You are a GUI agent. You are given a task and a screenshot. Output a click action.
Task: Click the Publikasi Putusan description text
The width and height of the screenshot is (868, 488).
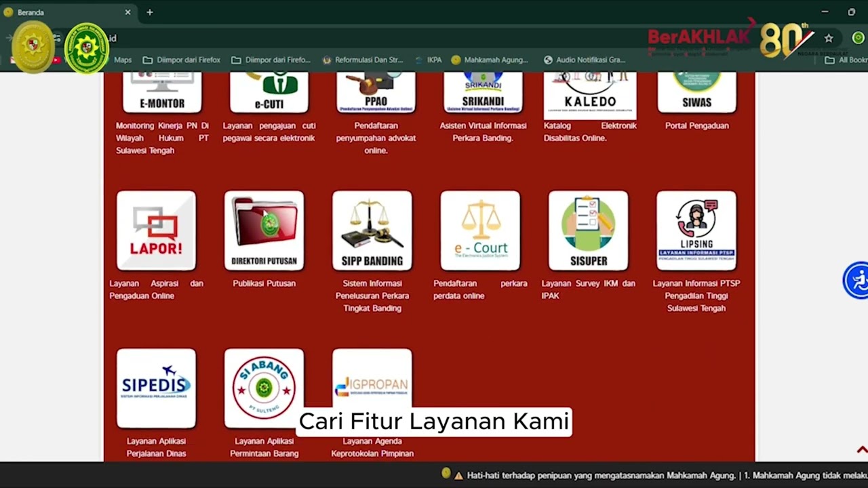click(x=264, y=283)
